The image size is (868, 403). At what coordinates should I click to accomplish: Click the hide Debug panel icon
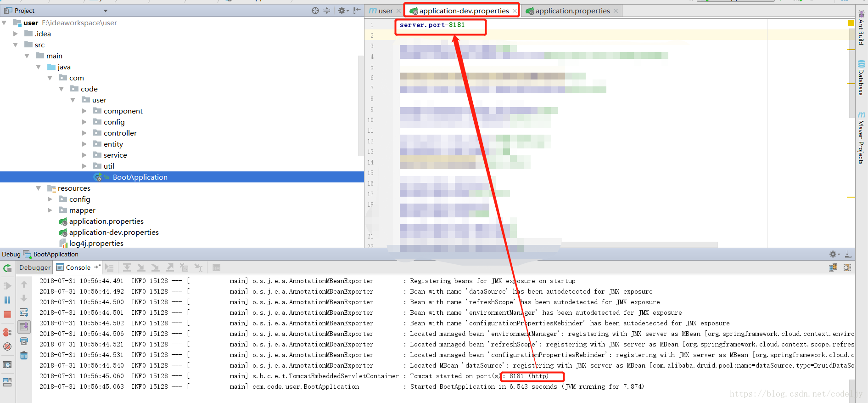pos(848,254)
